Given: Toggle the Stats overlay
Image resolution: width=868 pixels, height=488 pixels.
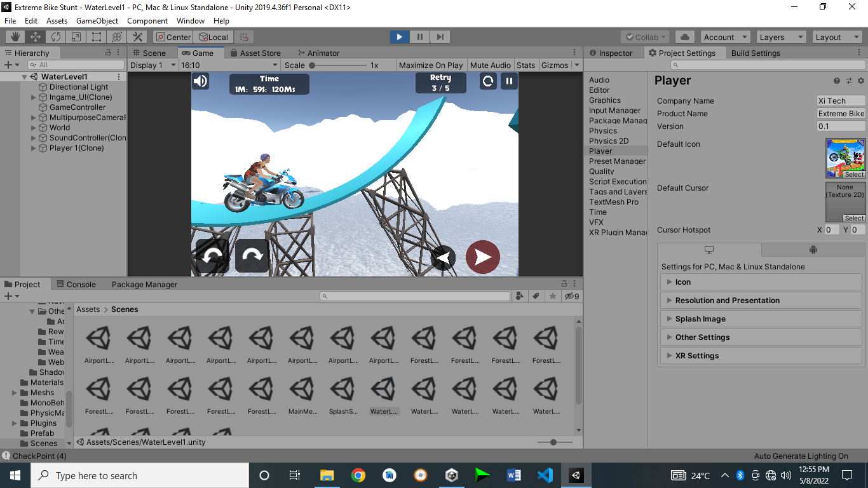Looking at the screenshot, I should [526, 65].
